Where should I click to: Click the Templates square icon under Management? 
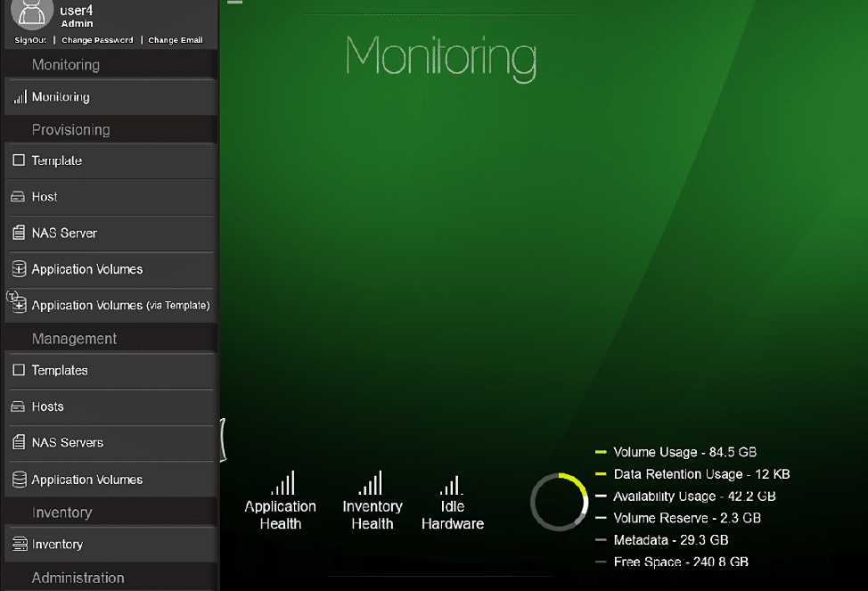(x=19, y=369)
